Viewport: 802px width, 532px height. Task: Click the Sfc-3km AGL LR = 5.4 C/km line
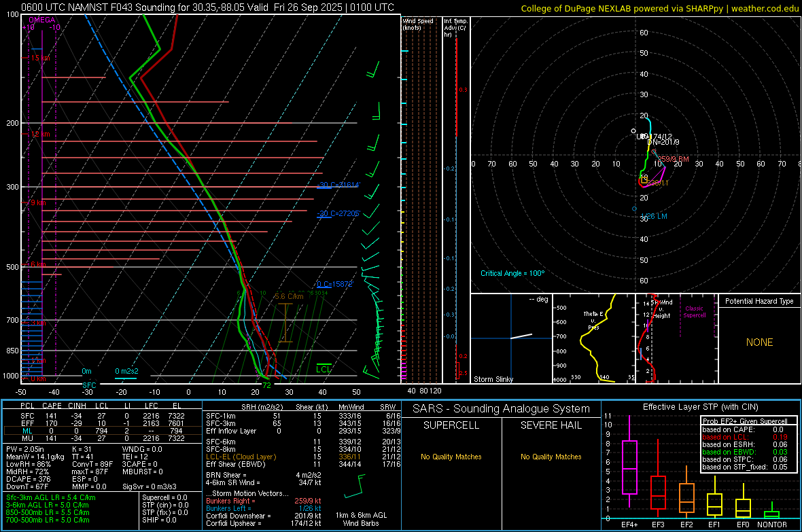[x=51, y=497]
